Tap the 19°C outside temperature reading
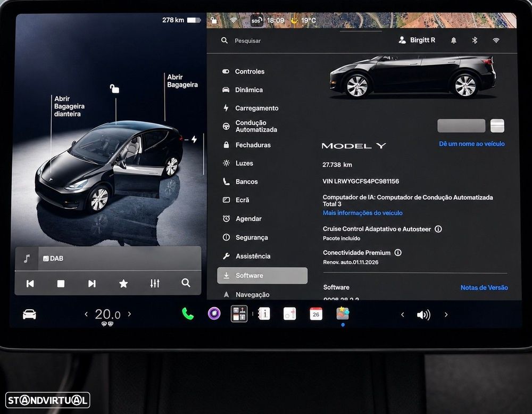Viewport: 532px width, 414px height. 309,20
